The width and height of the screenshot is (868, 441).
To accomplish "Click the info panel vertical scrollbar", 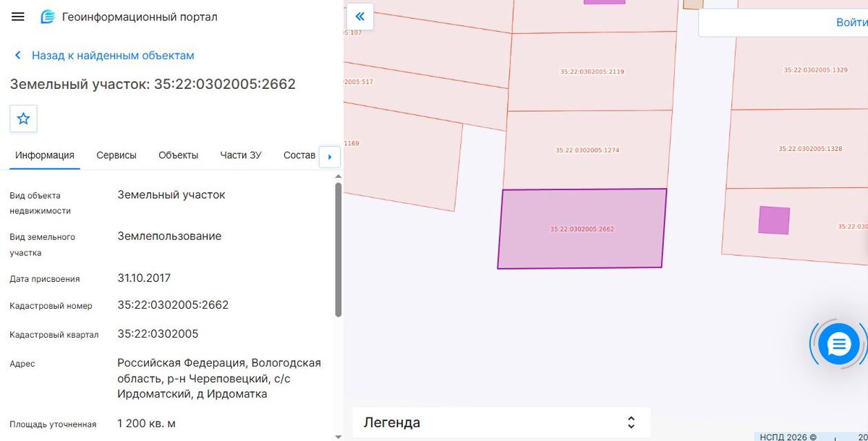I will (339, 249).
